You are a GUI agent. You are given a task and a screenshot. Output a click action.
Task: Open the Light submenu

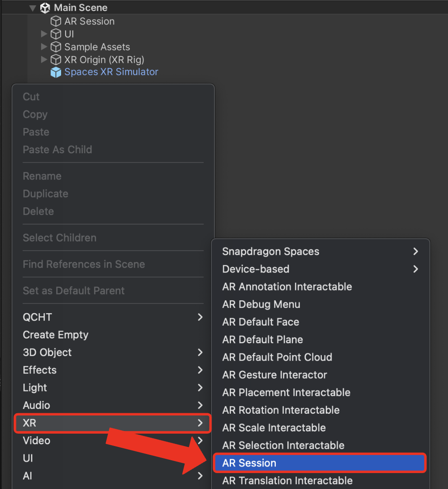coord(113,388)
